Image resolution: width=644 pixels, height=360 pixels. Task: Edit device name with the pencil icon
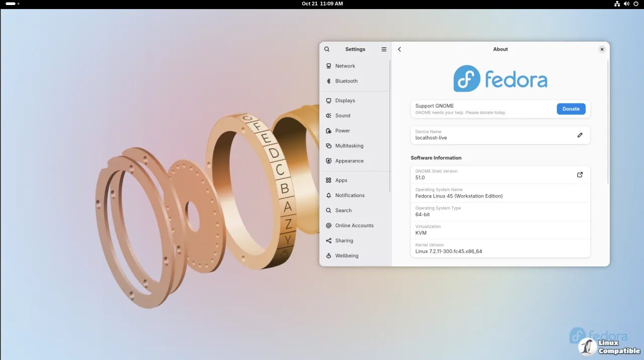580,135
